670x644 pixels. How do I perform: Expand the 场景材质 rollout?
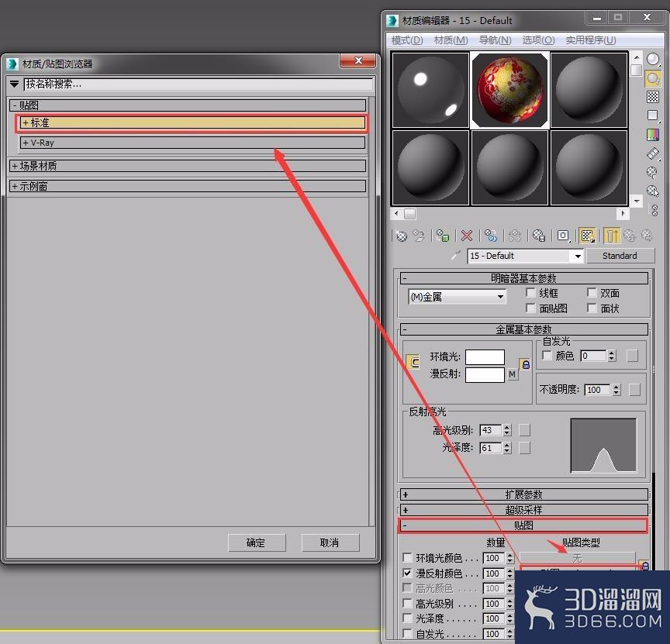tap(188, 166)
